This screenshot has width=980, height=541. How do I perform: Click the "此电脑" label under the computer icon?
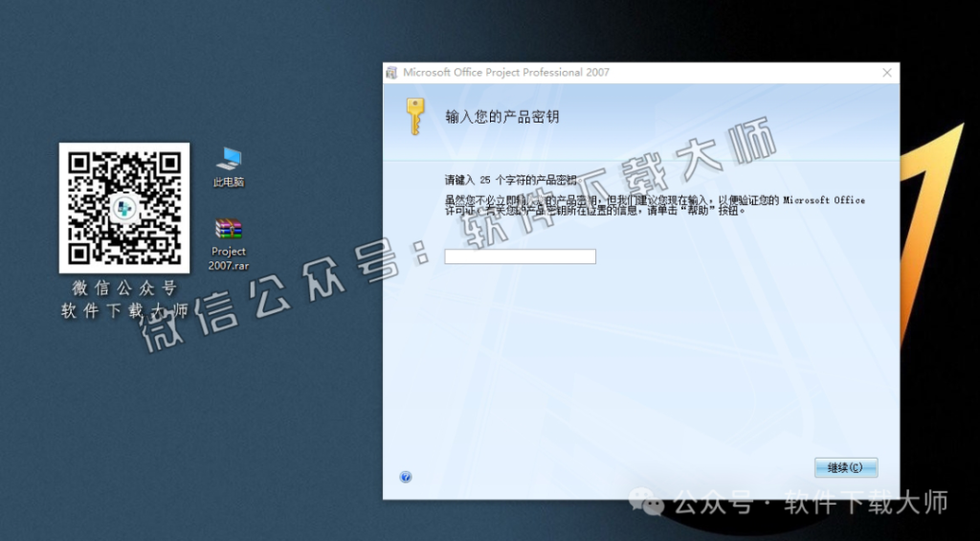tap(229, 183)
